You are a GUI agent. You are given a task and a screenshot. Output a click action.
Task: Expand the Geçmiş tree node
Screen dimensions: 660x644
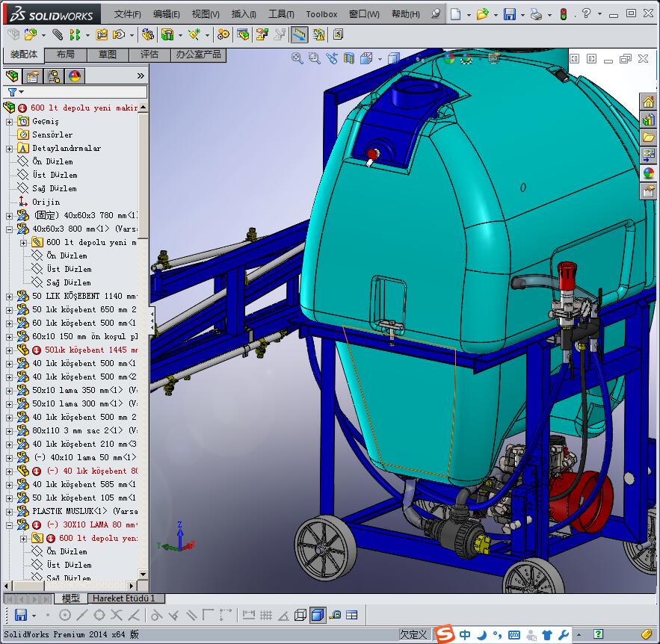10,121
